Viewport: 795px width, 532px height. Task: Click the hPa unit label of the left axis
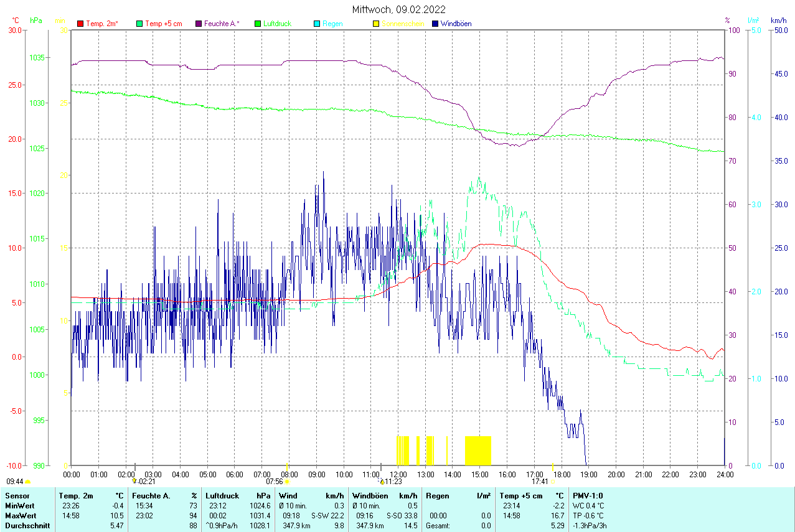pyautogui.click(x=36, y=21)
